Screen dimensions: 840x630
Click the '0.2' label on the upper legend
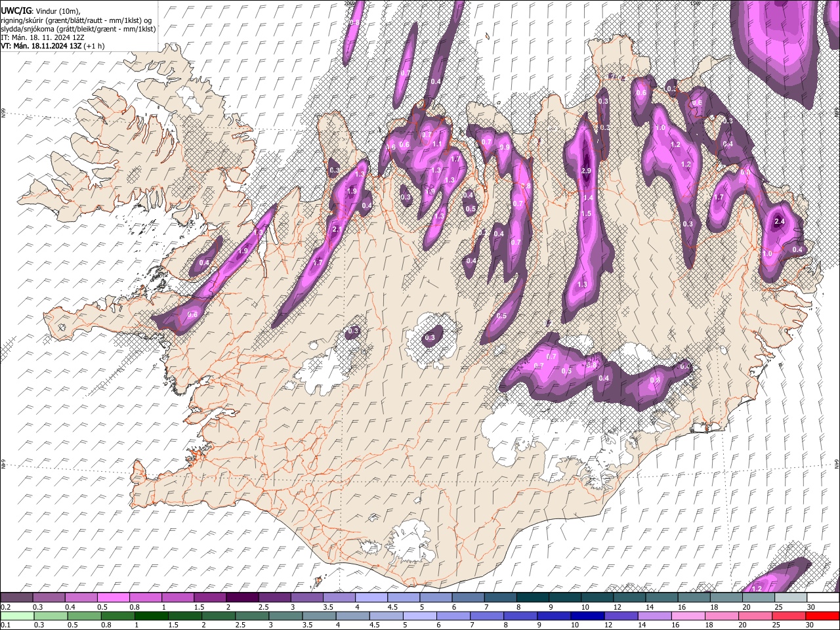click(x=5, y=607)
